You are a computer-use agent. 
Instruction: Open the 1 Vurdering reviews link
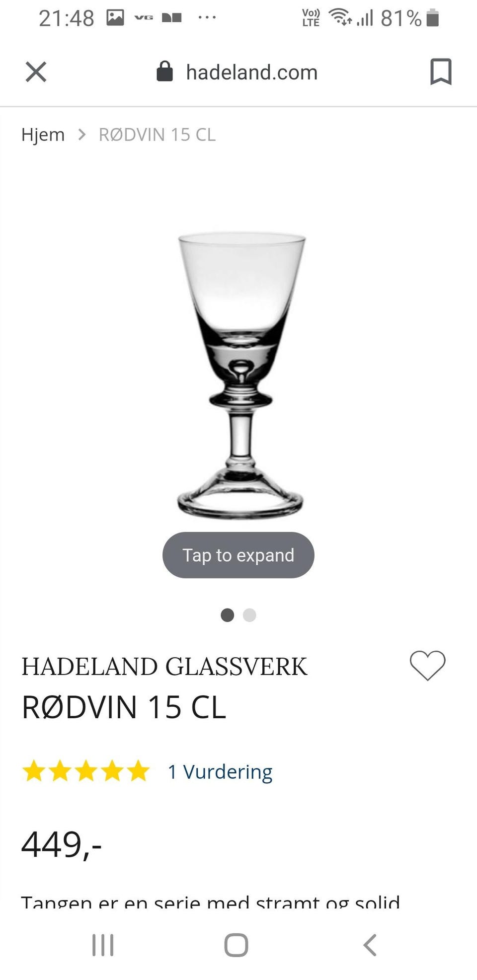(x=220, y=772)
